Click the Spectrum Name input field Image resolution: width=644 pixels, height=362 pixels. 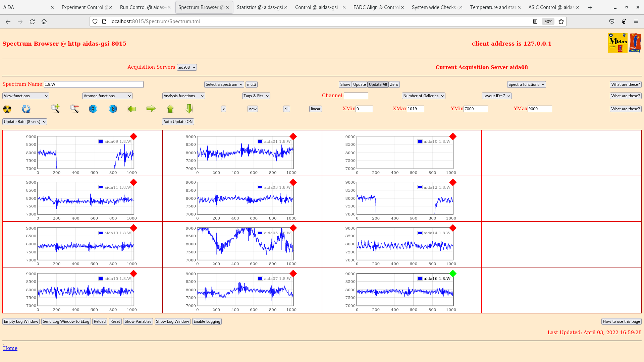[x=94, y=84]
